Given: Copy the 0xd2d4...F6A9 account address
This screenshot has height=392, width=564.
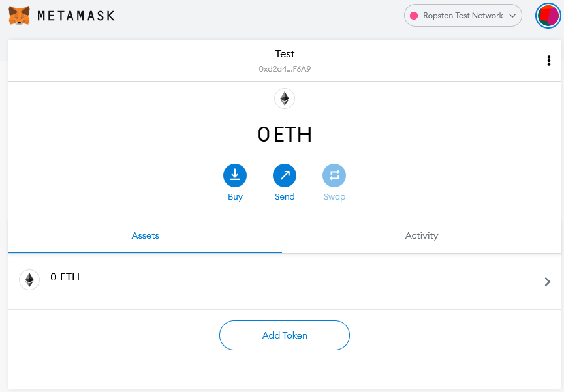Looking at the screenshot, I should tap(285, 68).
